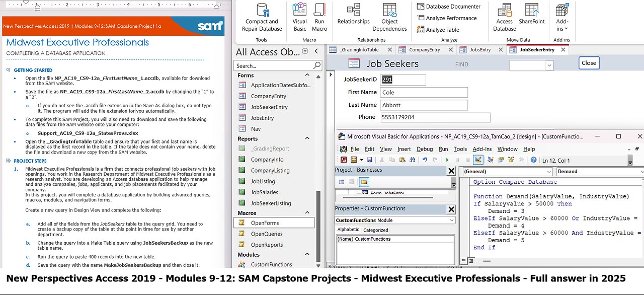Click the Cut icon in VBA toolbar
Image resolution: width=644 pixels, height=295 pixels.
coord(382,160)
